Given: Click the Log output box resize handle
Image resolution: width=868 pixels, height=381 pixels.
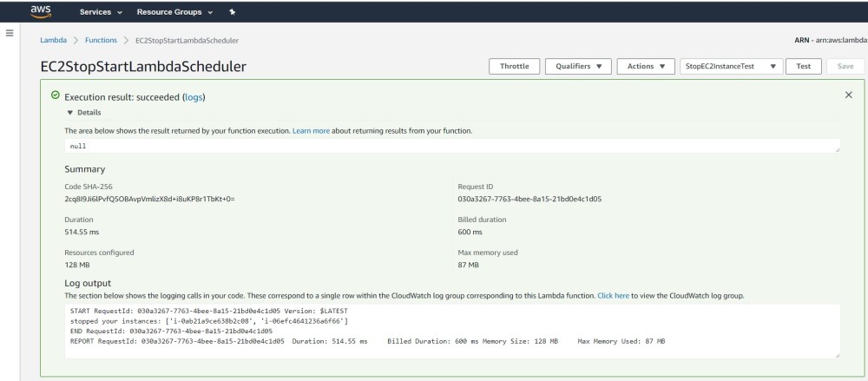Looking at the screenshot, I should click(837, 355).
